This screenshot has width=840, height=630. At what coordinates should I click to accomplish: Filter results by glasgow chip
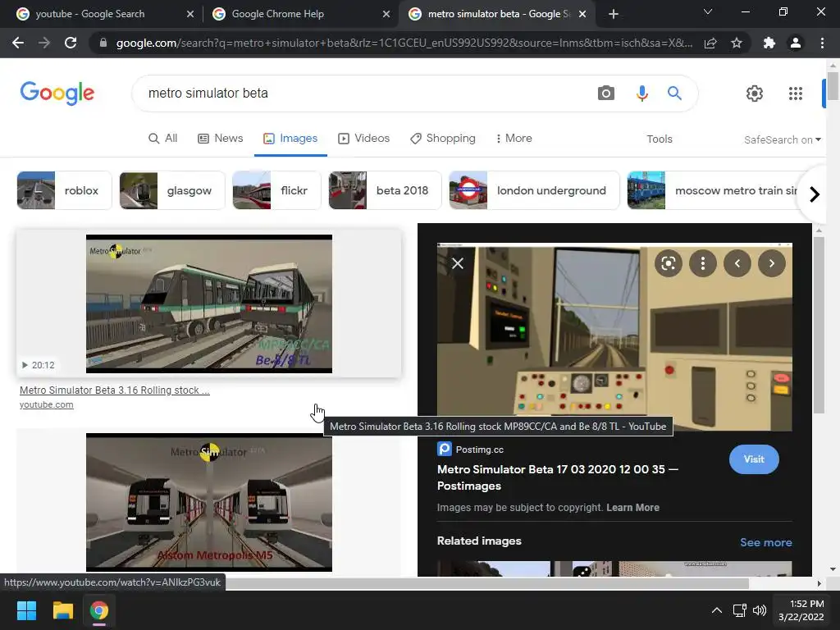pyautogui.click(x=172, y=190)
